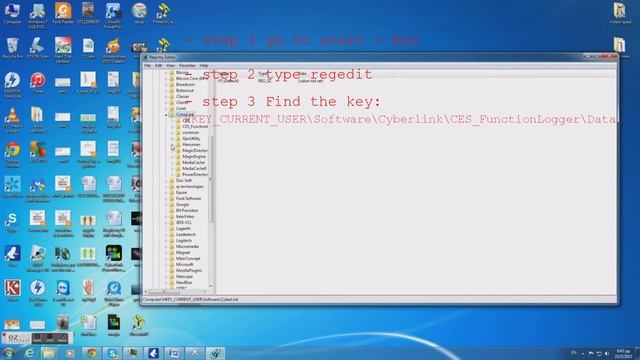Click the MediaCache folder icon
640x360 pixels.
click(178, 162)
